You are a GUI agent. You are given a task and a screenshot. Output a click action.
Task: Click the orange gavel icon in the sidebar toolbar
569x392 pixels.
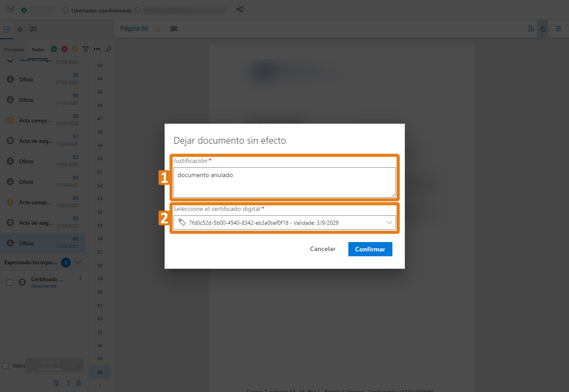pos(75,49)
